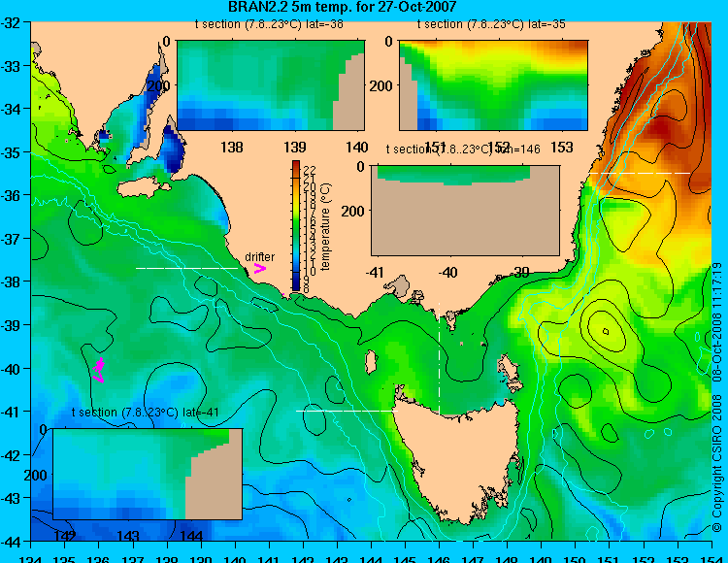Open the lat=-35 temperature section inset
Viewport: 728px width, 563px height.
(493, 85)
